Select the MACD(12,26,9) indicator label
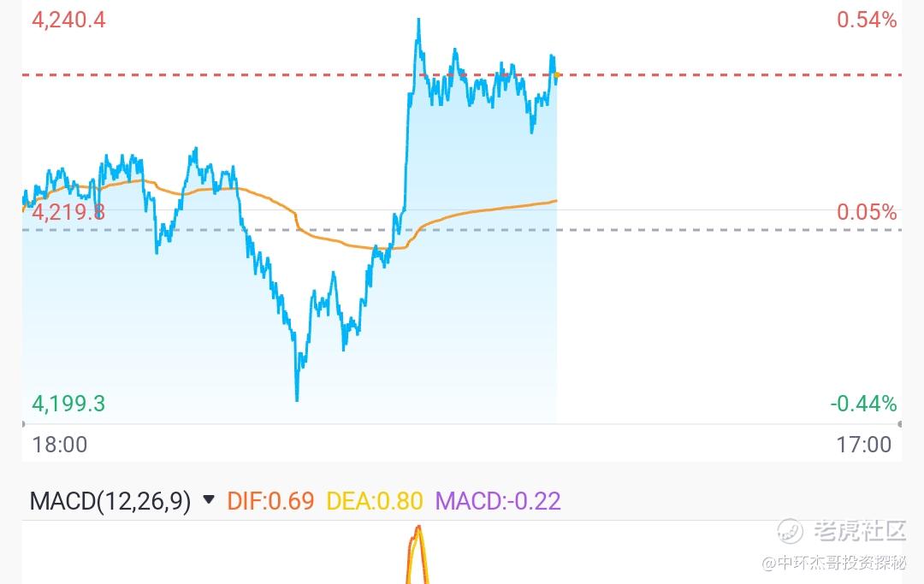 pyautogui.click(x=110, y=501)
